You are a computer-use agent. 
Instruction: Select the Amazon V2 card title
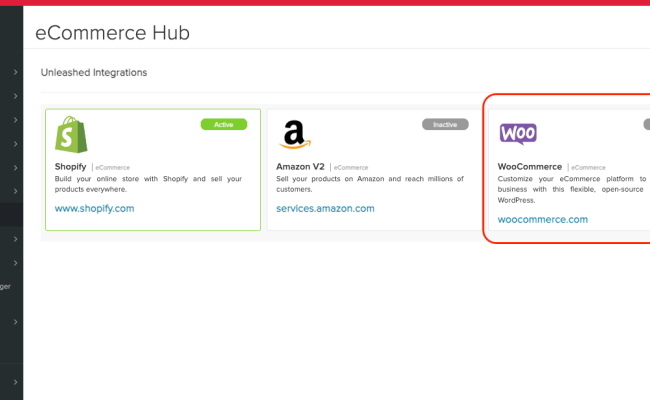point(300,167)
